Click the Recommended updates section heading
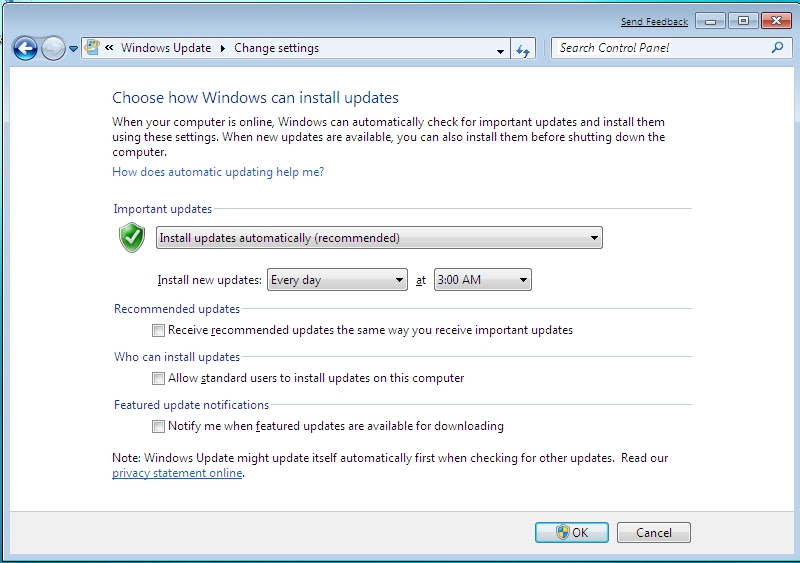800x563 pixels. (x=177, y=309)
